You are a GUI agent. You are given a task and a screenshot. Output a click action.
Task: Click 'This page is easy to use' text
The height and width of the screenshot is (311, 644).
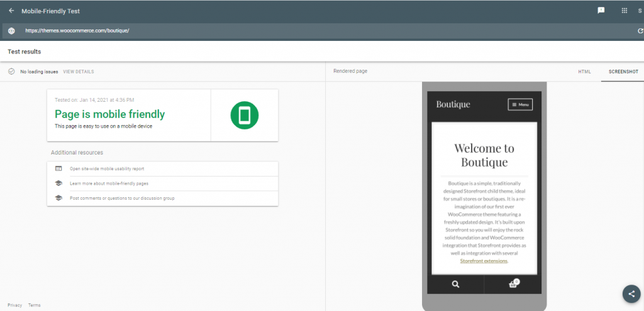coord(104,126)
